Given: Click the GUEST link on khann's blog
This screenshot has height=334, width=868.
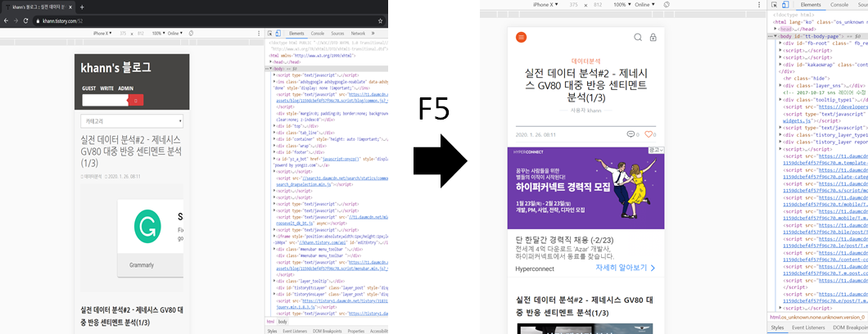Looking at the screenshot, I should tap(88, 88).
